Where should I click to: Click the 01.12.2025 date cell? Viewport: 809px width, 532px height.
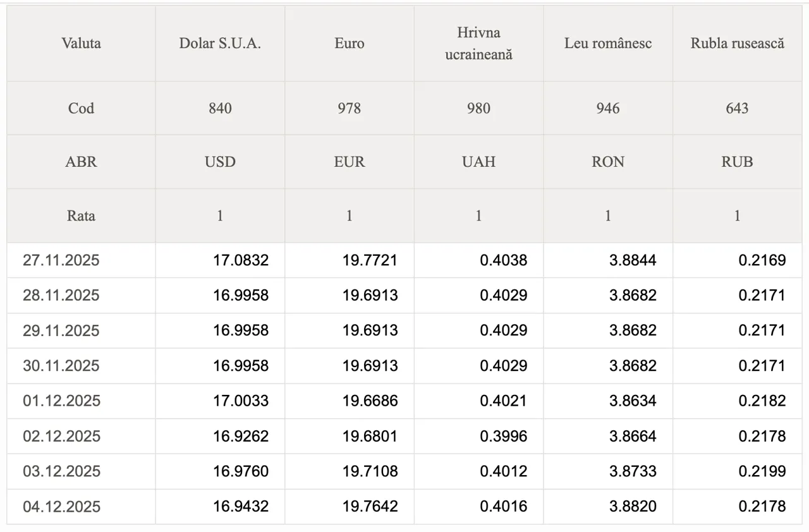[61, 401]
